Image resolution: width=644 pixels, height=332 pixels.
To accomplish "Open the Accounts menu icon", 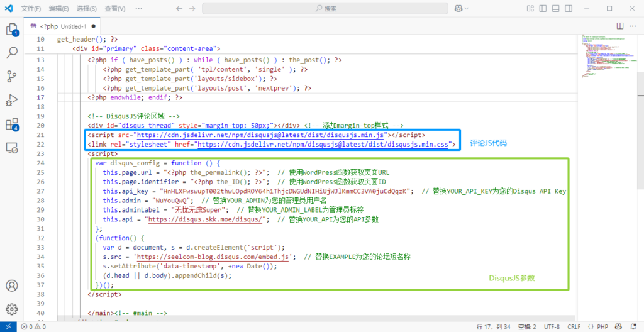I will [x=11, y=286].
